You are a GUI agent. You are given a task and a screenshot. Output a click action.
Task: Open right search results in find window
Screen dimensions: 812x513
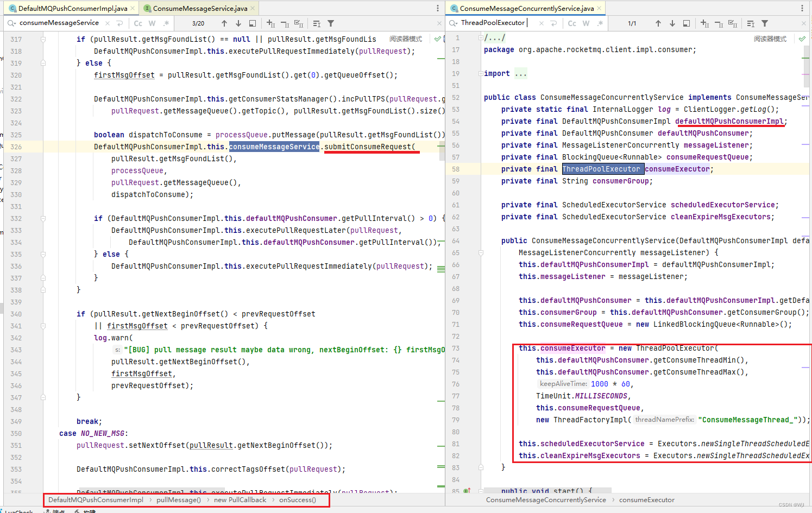pyautogui.click(x=687, y=23)
